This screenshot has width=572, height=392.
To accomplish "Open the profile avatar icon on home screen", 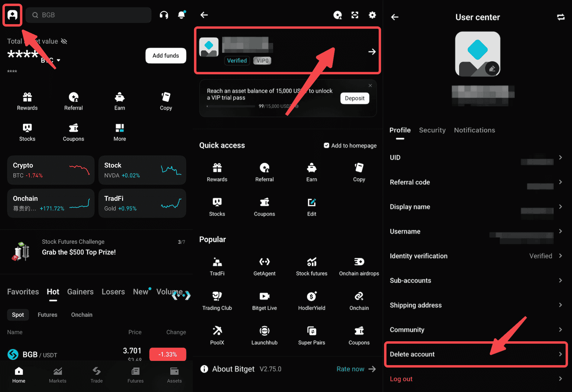I will click(12, 15).
